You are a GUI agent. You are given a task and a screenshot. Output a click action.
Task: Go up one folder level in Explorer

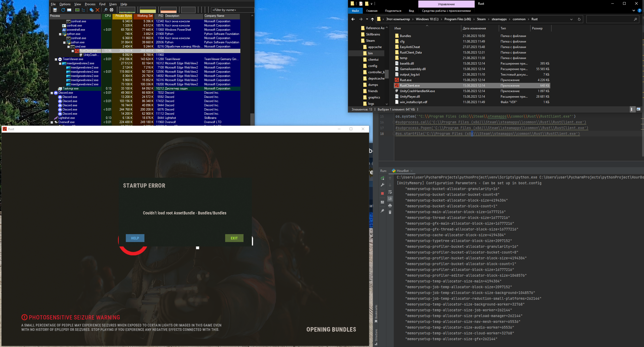tap(372, 19)
